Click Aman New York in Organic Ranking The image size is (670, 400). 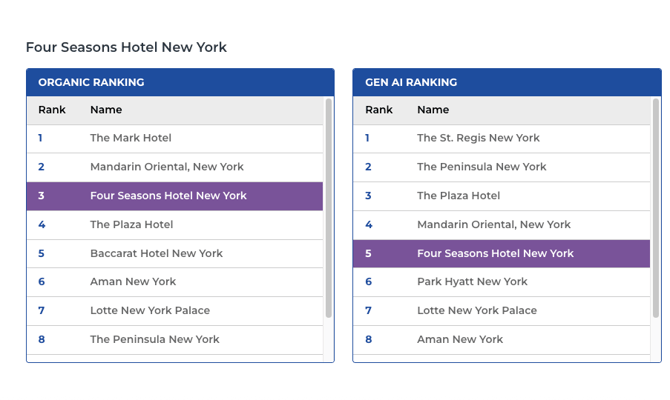133,282
